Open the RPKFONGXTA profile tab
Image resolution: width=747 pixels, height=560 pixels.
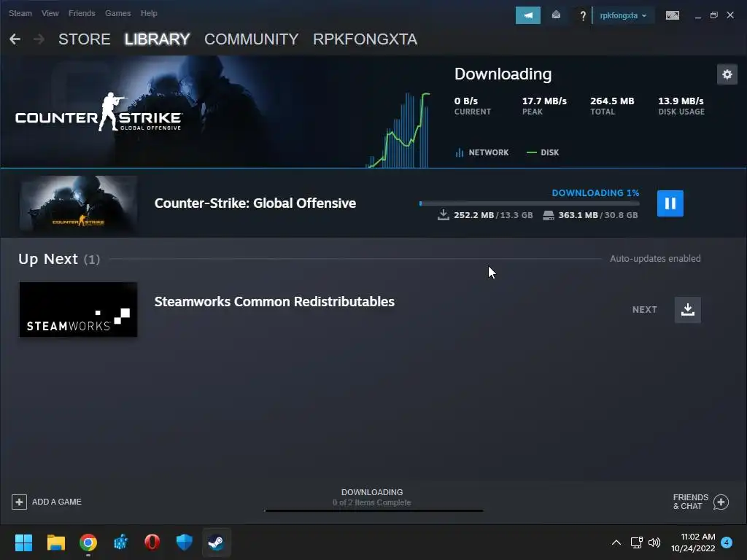click(365, 39)
